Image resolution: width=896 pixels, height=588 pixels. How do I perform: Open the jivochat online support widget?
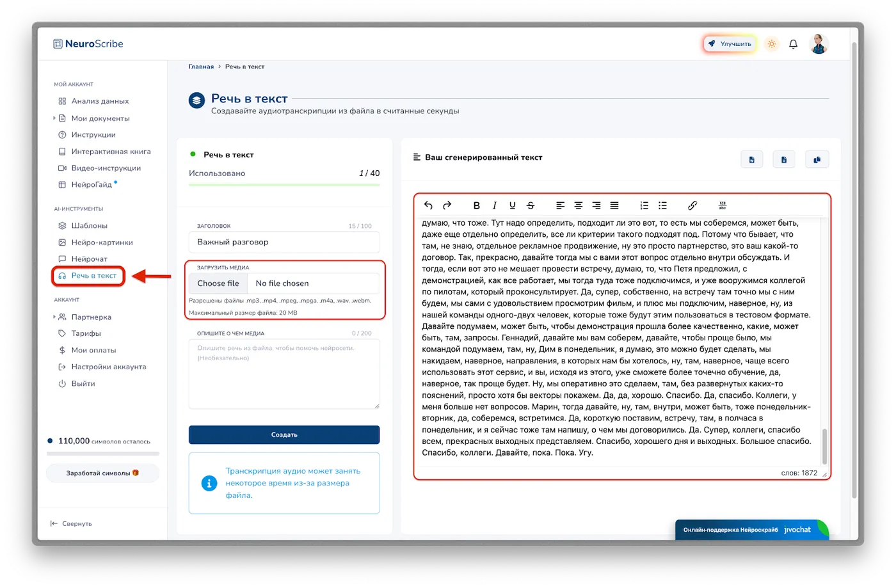752,530
